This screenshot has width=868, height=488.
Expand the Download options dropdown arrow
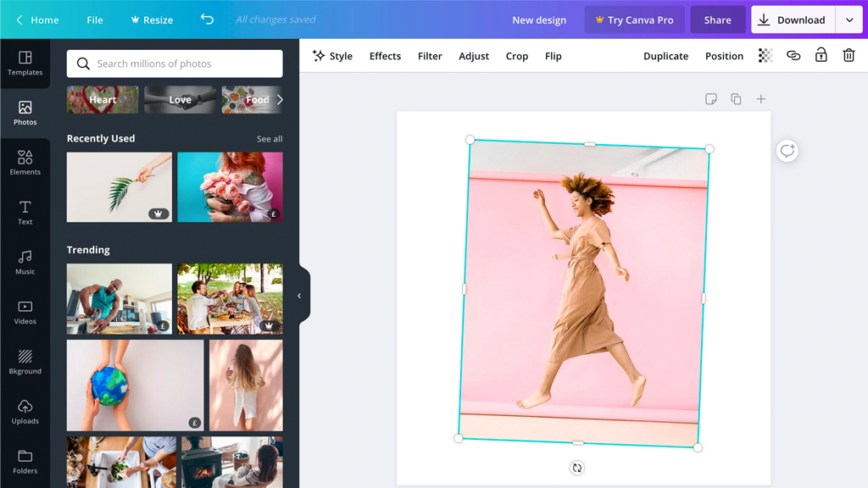click(x=849, y=20)
